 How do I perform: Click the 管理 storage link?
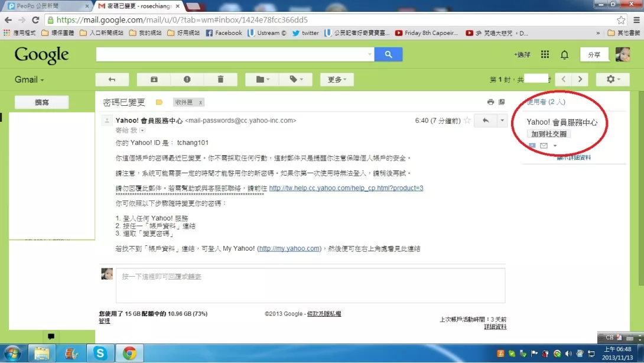[x=105, y=321]
